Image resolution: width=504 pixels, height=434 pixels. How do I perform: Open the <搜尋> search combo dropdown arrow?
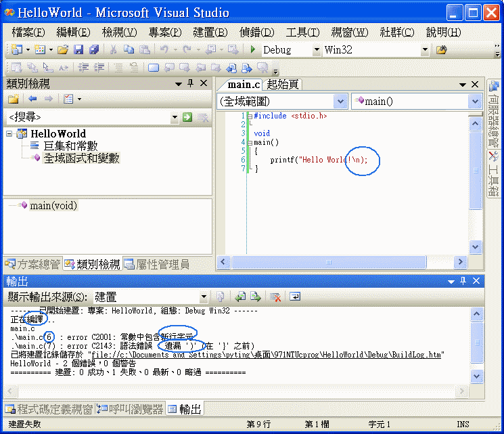coord(175,117)
